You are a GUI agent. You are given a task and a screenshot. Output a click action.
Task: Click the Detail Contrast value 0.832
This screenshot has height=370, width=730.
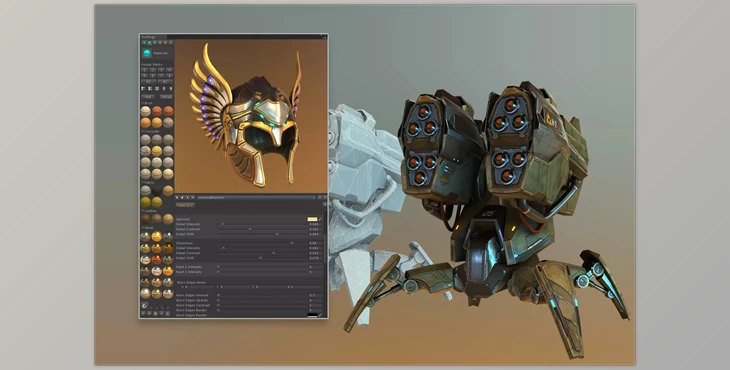click(x=315, y=253)
